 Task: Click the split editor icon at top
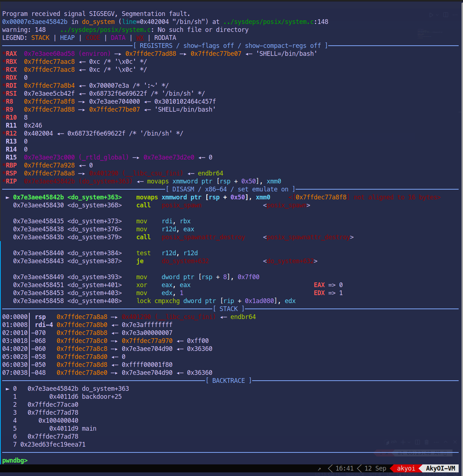(x=446, y=15)
